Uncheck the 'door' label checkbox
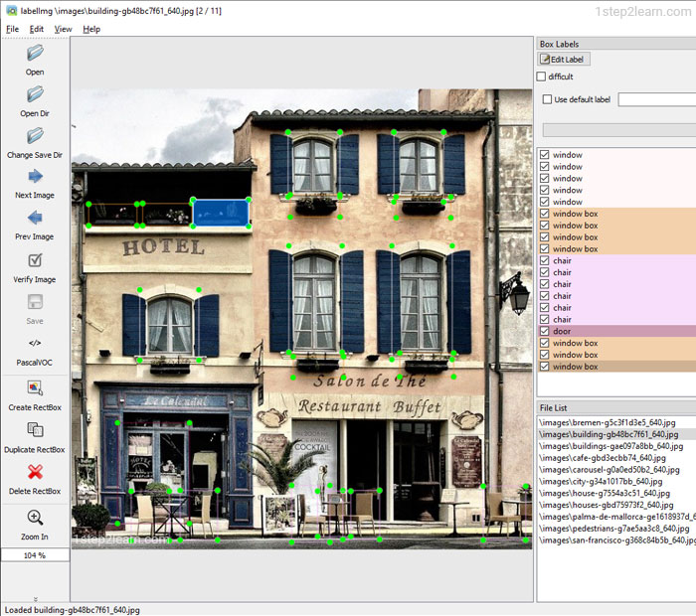Screen dimensions: 696x616 tap(544, 331)
